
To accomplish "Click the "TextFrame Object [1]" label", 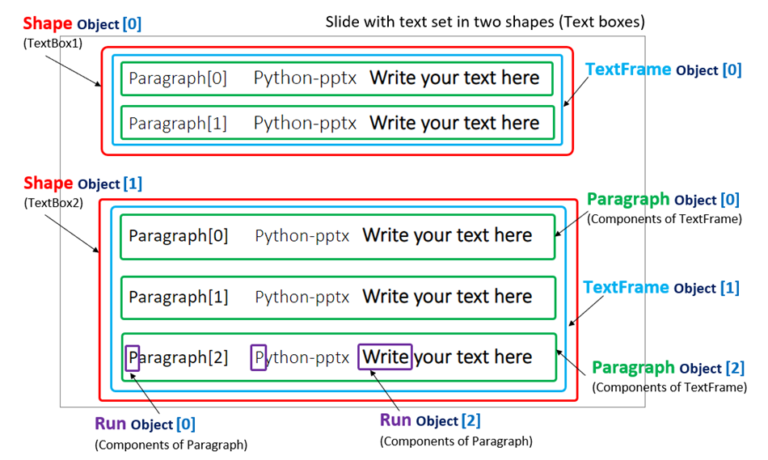I will [661, 288].
